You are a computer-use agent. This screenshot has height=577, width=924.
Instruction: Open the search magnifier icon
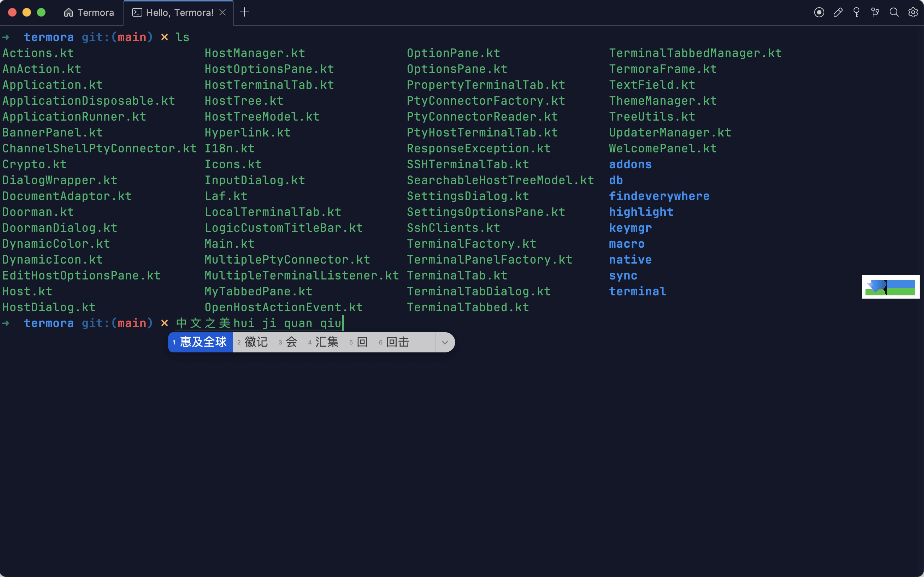tap(894, 13)
